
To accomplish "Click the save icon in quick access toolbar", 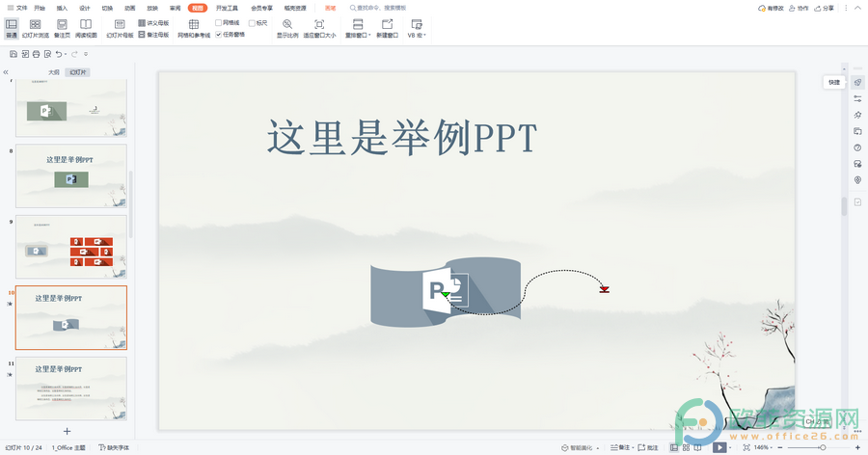I will tap(14, 54).
